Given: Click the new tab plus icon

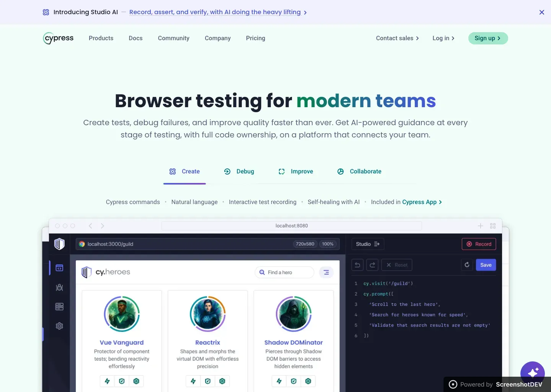Looking at the screenshot, I should click(x=481, y=226).
